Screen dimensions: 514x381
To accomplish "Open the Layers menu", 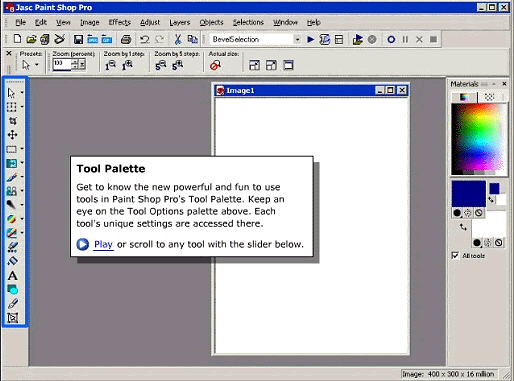I will click(x=179, y=22).
